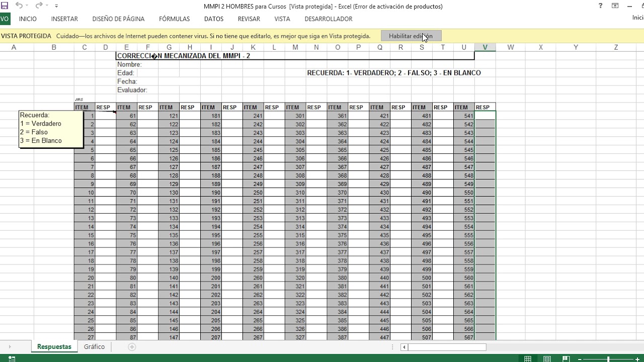This screenshot has height=362, width=644.
Task: Select column V header
Action: 485,47
